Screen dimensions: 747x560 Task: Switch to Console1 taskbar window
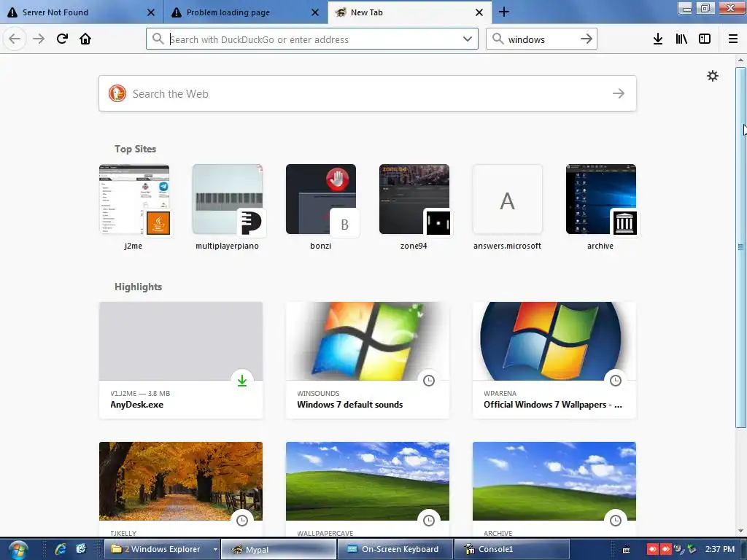coord(511,550)
